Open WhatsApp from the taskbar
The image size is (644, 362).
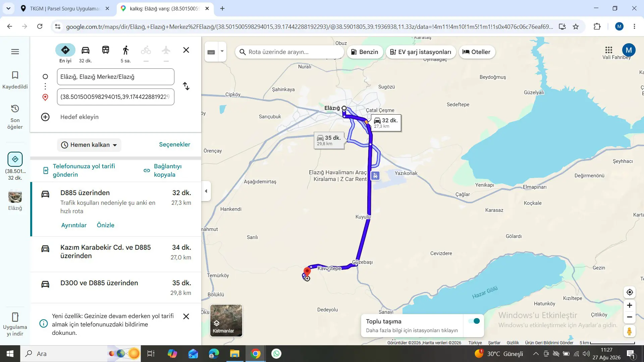pyautogui.click(x=276, y=354)
